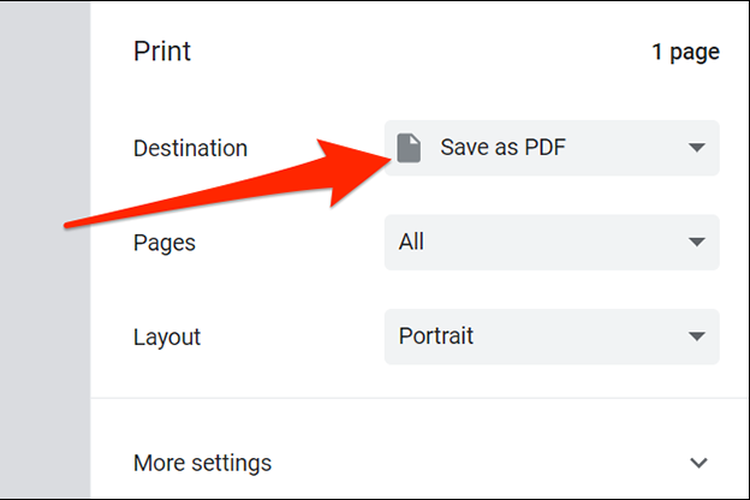Click the Layout label

167,336
